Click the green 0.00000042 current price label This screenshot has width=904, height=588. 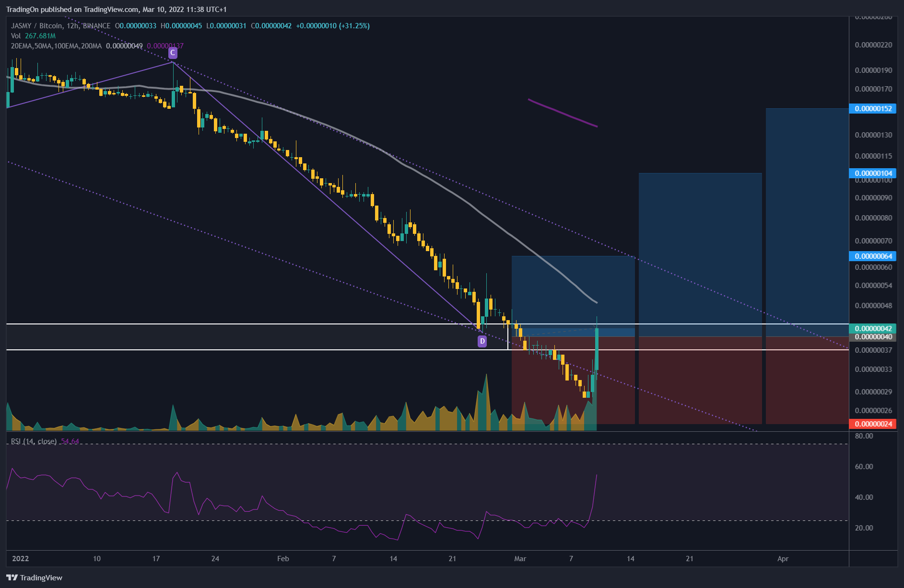pyautogui.click(x=873, y=329)
